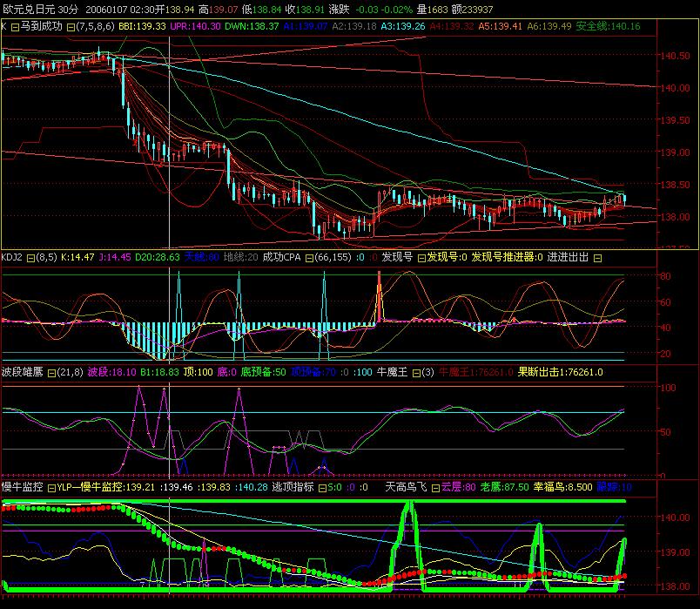Toggle the 逃顶指标 box icon before 5:0
This screenshot has height=609, width=700.
(x=322, y=488)
